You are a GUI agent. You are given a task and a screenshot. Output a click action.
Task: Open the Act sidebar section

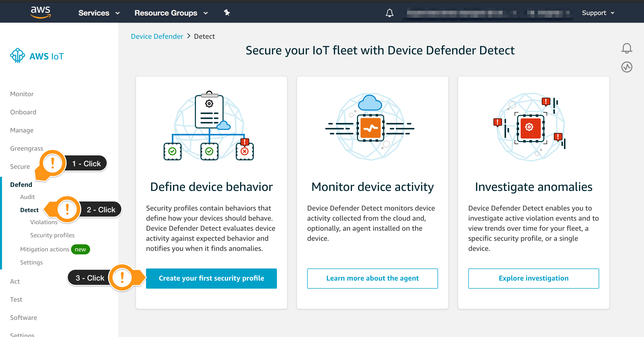(15, 281)
